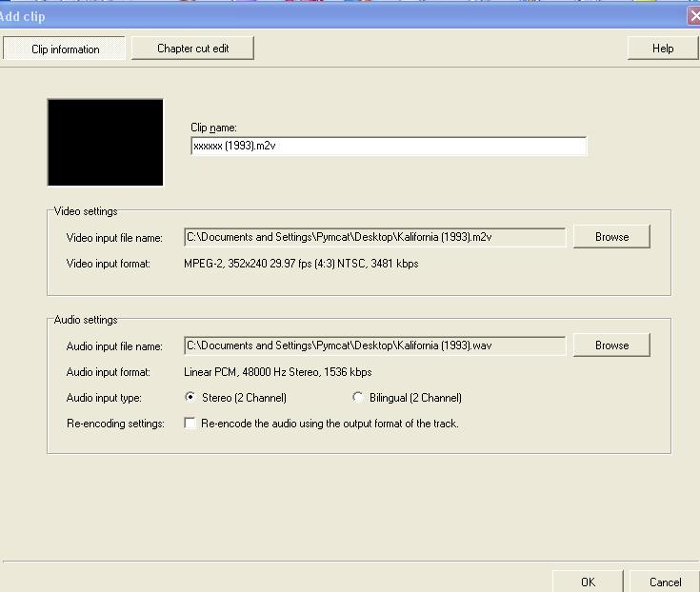Click into the Clip name field

pyautogui.click(x=389, y=146)
